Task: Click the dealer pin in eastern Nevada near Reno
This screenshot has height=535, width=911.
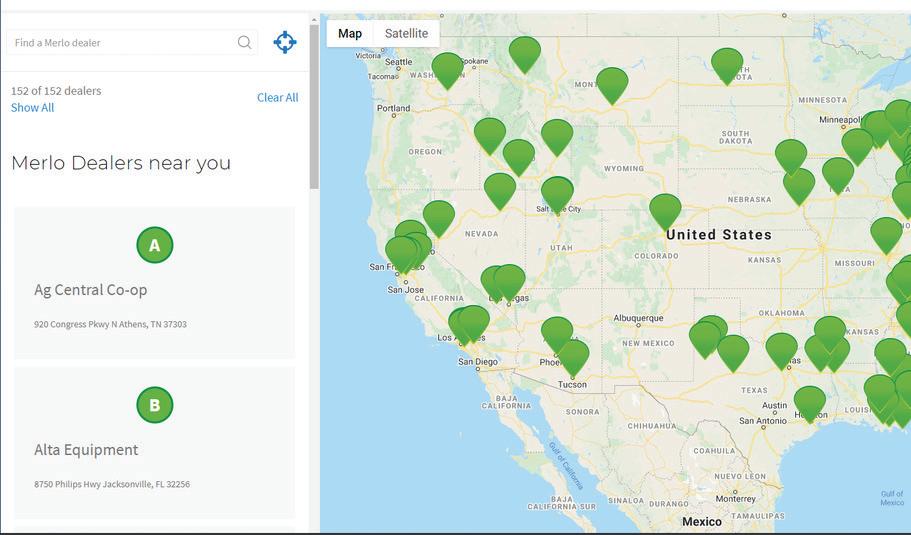Action: 439,220
